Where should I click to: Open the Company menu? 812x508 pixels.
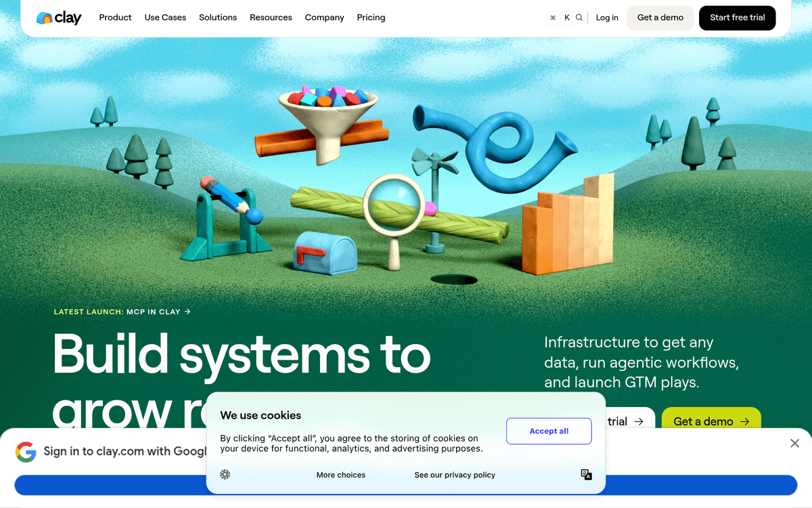324,18
